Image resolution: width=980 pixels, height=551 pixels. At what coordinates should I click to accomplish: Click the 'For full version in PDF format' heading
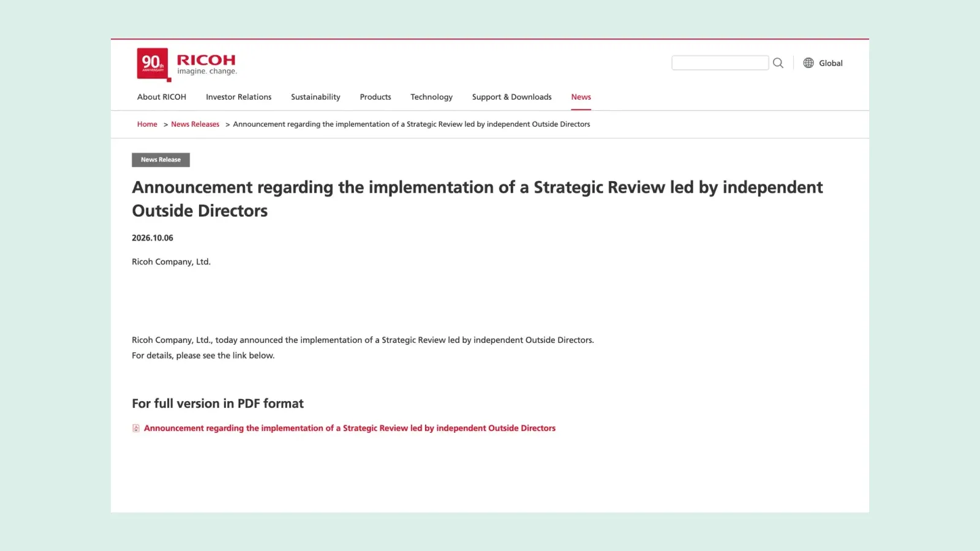click(217, 403)
